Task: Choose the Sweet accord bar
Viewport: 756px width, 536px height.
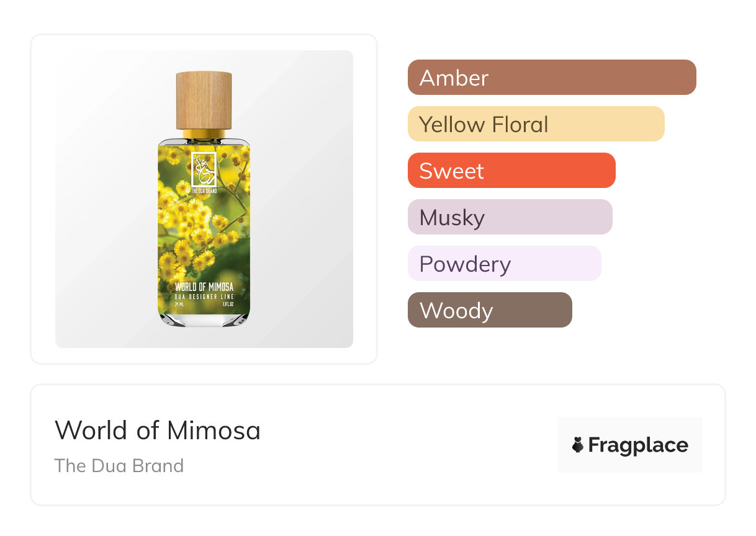Action: point(511,171)
